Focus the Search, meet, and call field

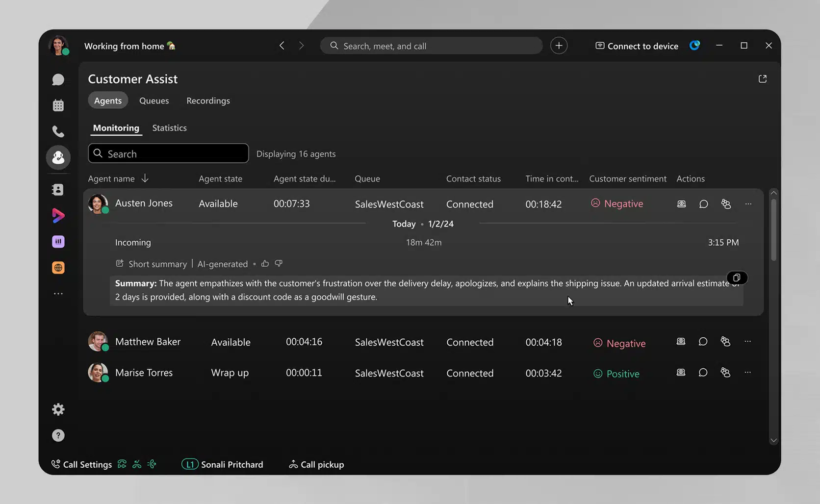click(431, 46)
